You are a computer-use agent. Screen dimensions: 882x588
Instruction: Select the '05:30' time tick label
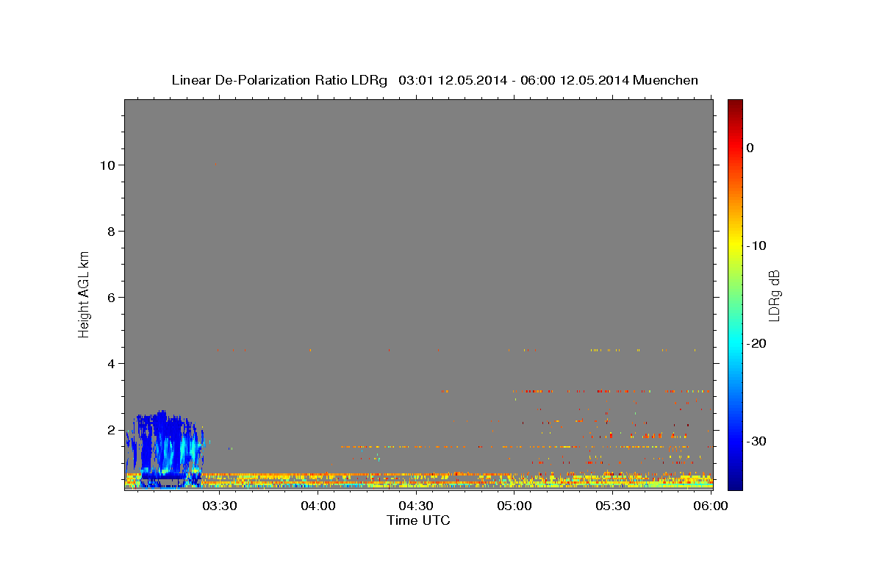pos(613,506)
